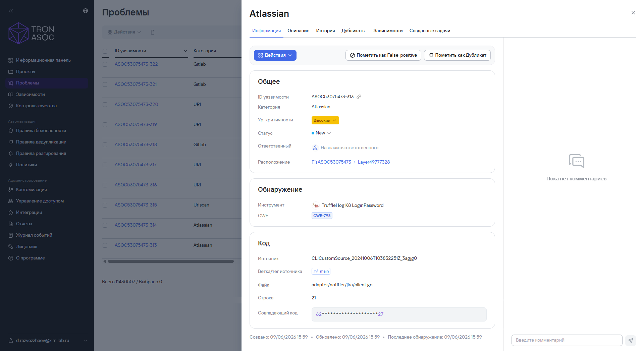Click Пометить как Дубликат button
The height and width of the screenshot is (351, 644).
(457, 55)
